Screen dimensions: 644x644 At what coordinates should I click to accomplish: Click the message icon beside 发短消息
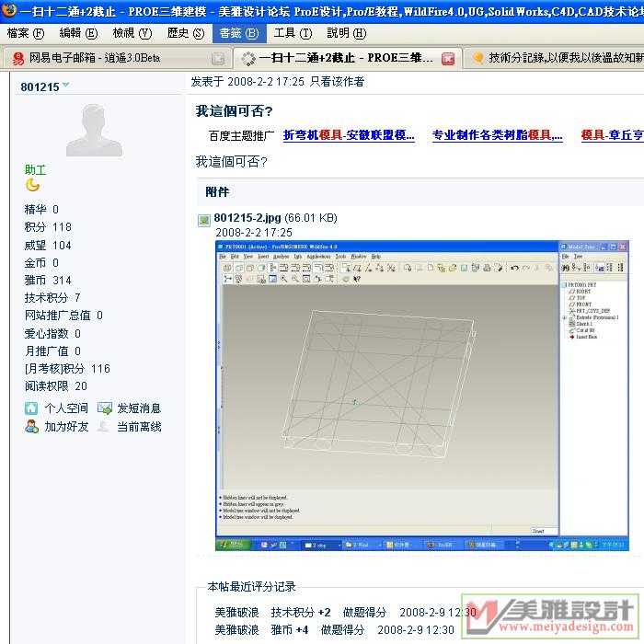[105, 408]
